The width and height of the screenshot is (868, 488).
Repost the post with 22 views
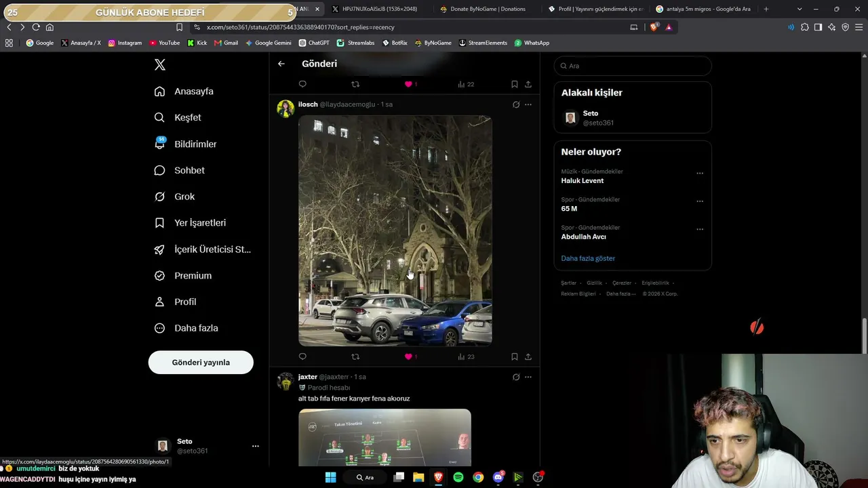(355, 84)
